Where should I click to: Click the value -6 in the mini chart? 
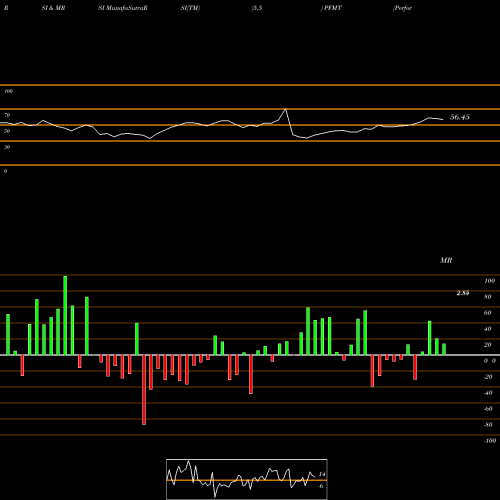click(321, 486)
